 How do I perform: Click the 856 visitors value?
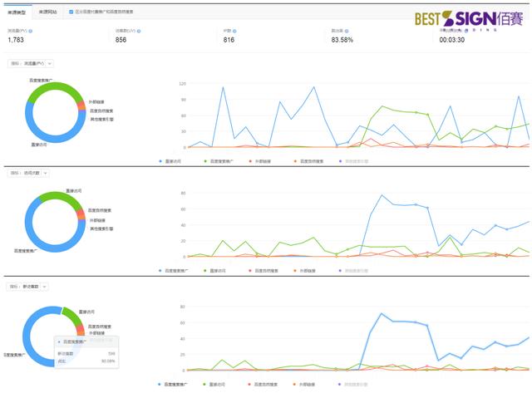[121, 40]
